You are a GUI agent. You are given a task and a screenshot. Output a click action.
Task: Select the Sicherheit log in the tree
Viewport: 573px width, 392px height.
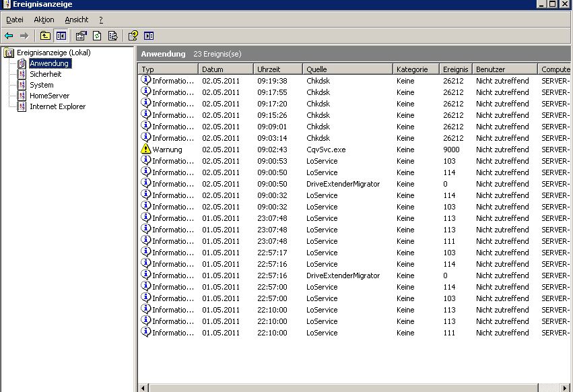point(45,74)
